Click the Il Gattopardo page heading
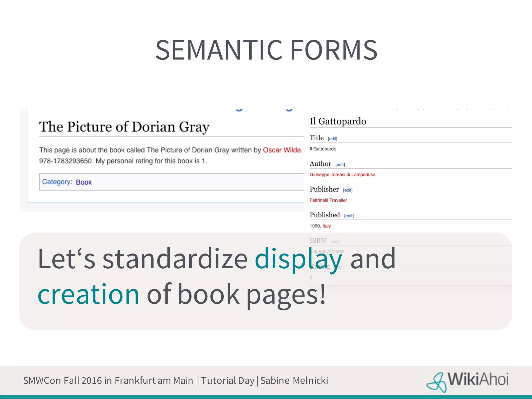Image resolution: width=532 pixels, height=399 pixels. [338, 121]
